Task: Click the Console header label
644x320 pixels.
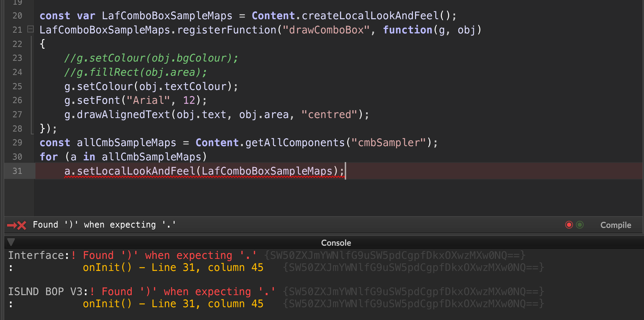Action: click(x=336, y=243)
